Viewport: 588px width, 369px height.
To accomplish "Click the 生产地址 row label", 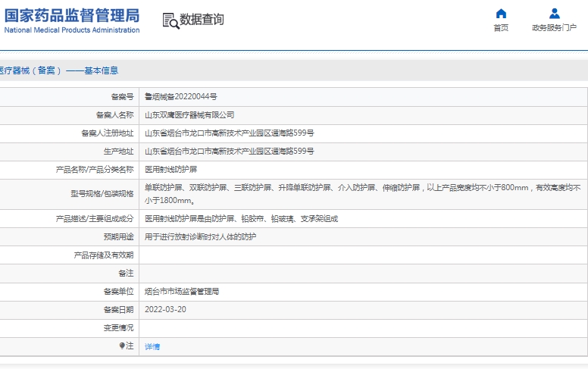I will click(118, 152).
